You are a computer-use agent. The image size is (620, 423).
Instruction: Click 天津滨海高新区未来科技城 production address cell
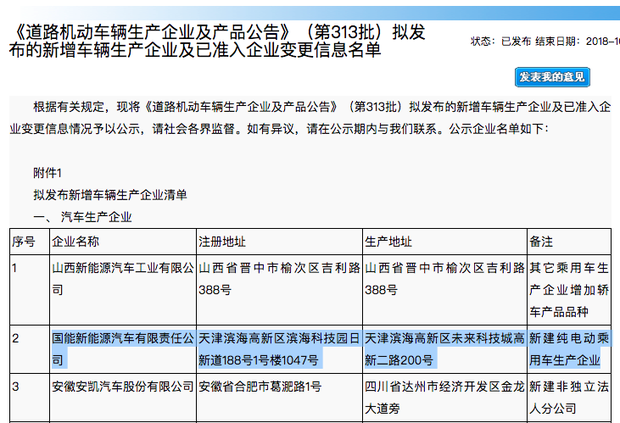[443, 348]
